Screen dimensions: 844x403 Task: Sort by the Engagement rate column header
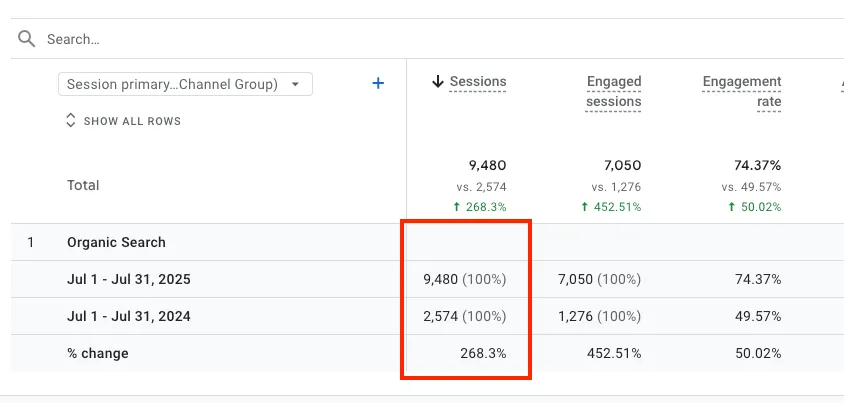pos(742,91)
